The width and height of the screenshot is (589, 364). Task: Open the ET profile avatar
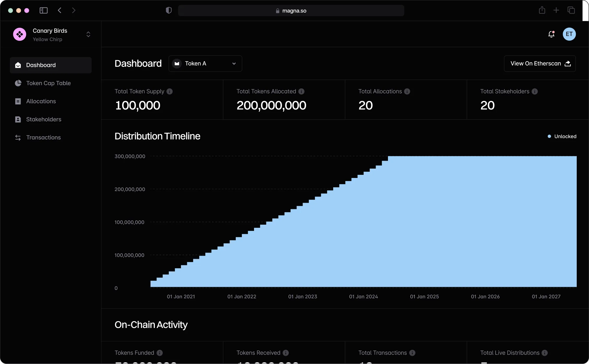[569, 34]
